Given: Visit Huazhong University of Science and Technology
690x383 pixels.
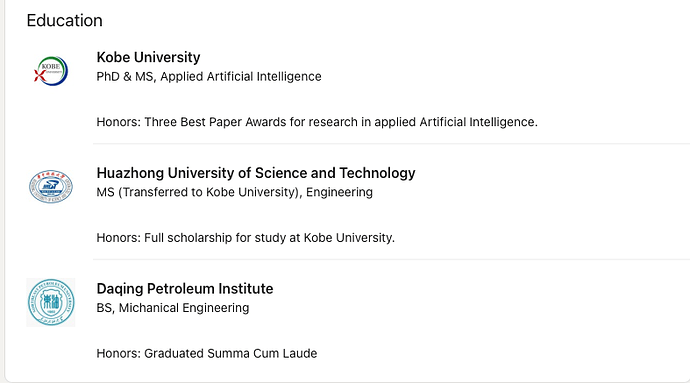Looking at the screenshot, I should pos(256,173).
